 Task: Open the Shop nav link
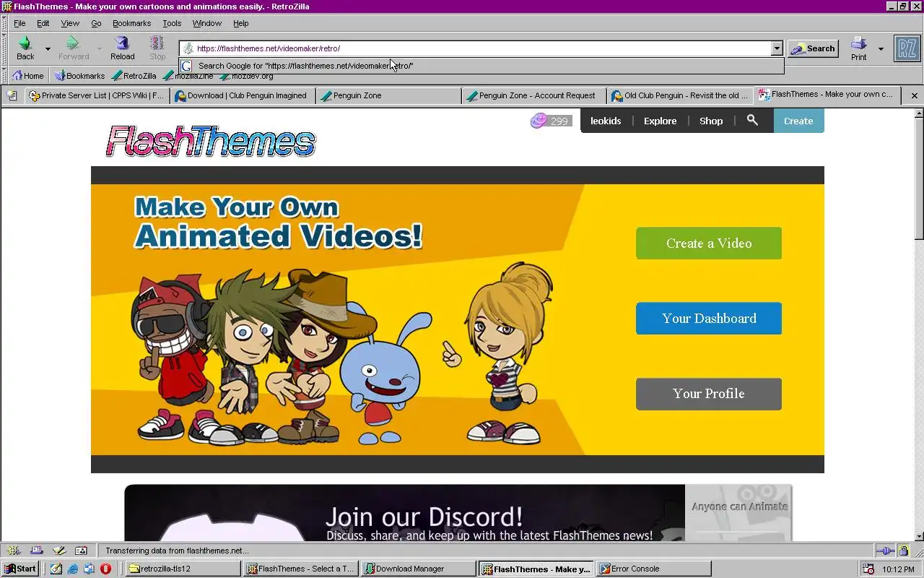[711, 121]
